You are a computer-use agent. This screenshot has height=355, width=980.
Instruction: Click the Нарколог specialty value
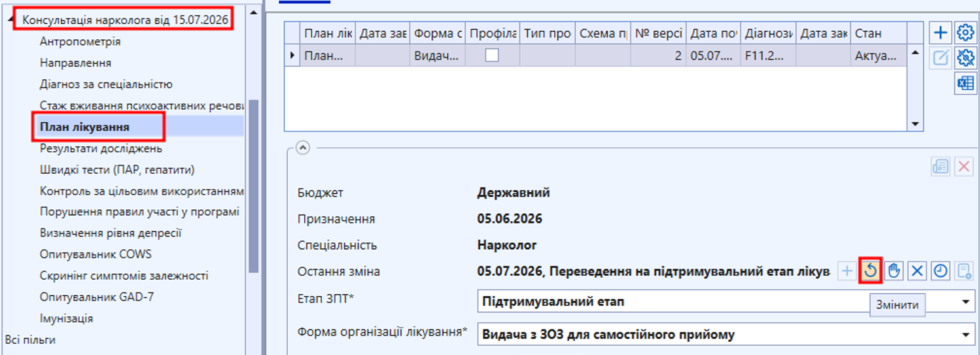coord(507,245)
